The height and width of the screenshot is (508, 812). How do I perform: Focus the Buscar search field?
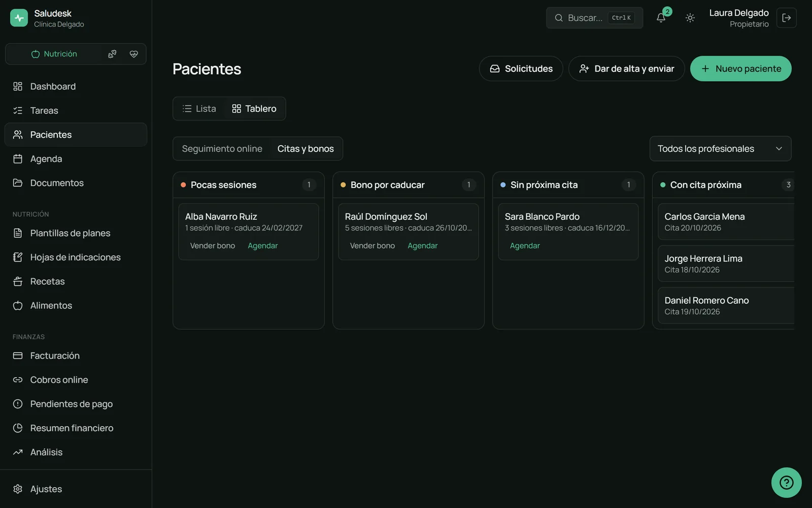click(594, 18)
